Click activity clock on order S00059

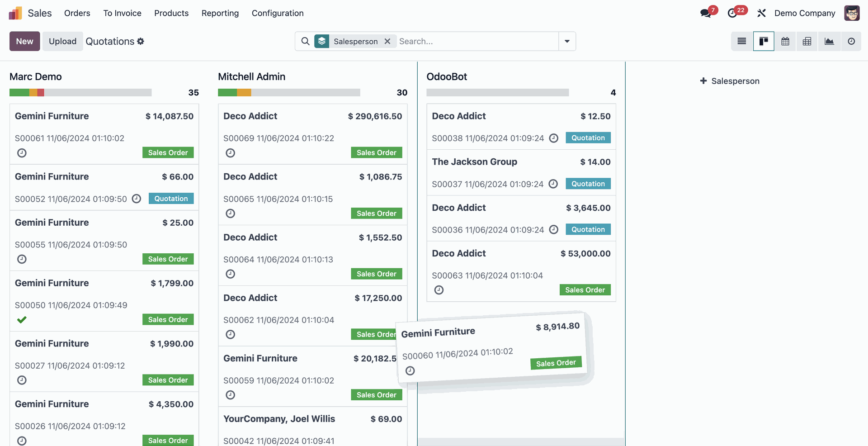tap(231, 395)
